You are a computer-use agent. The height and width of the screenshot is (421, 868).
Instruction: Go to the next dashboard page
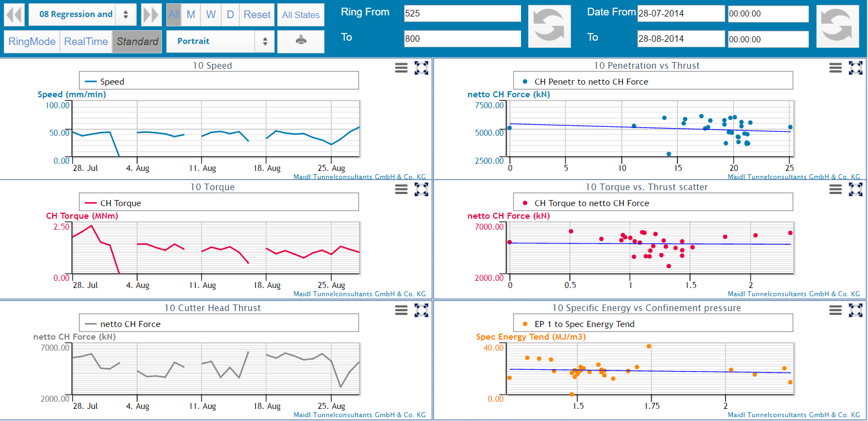(x=151, y=15)
